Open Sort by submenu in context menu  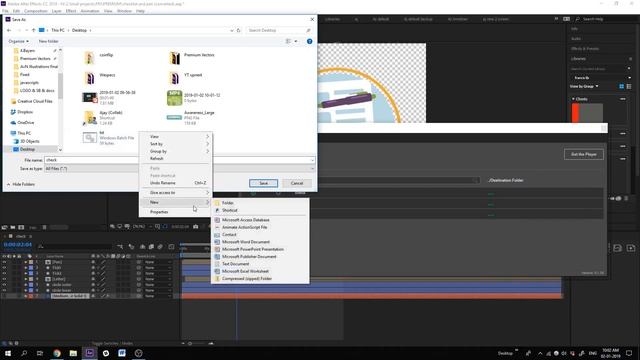pos(176,144)
